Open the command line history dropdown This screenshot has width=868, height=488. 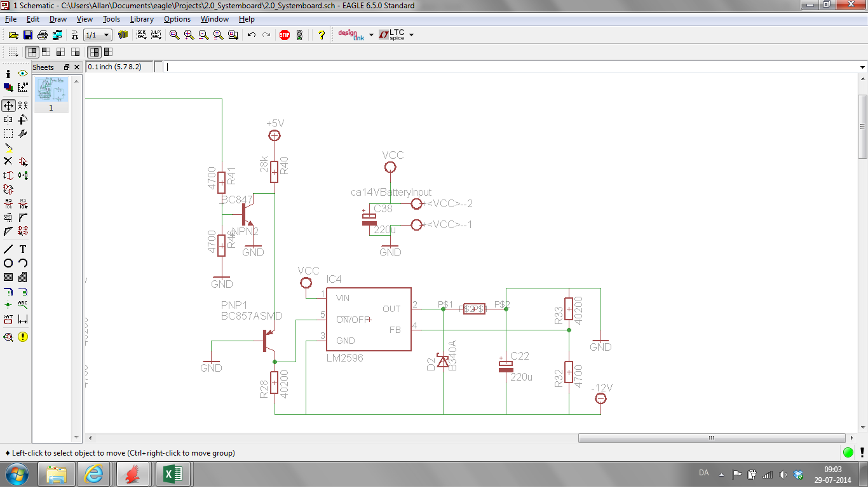(x=862, y=67)
